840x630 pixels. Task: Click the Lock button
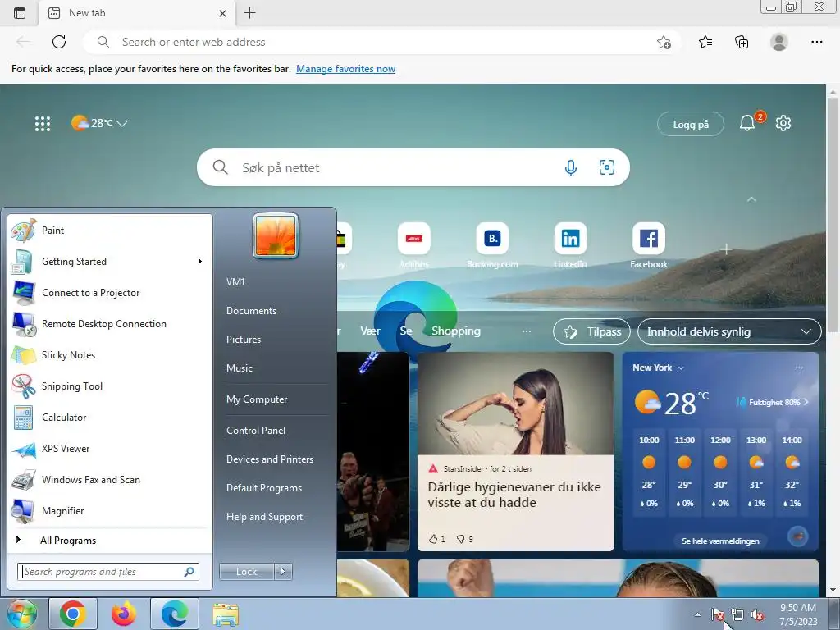click(246, 572)
